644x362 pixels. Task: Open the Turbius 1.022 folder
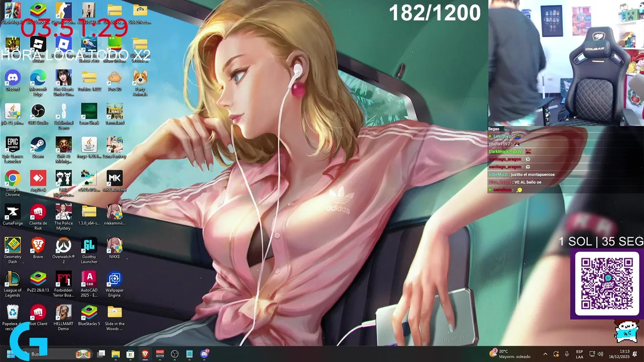point(89,80)
